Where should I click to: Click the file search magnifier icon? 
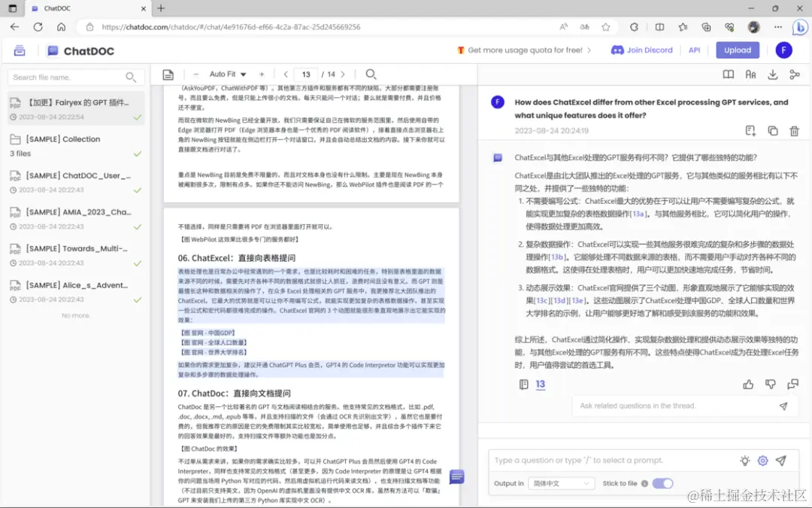pyautogui.click(x=131, y=78)
